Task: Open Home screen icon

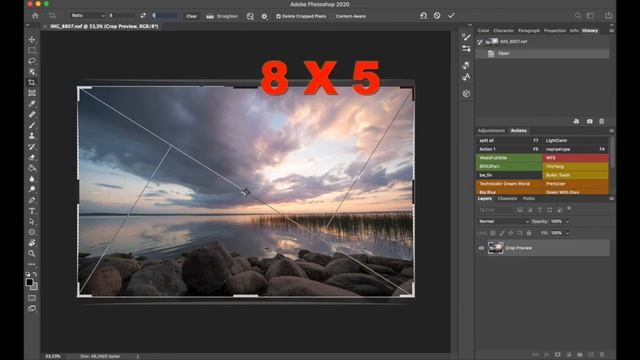Action: tap(36, 16)
